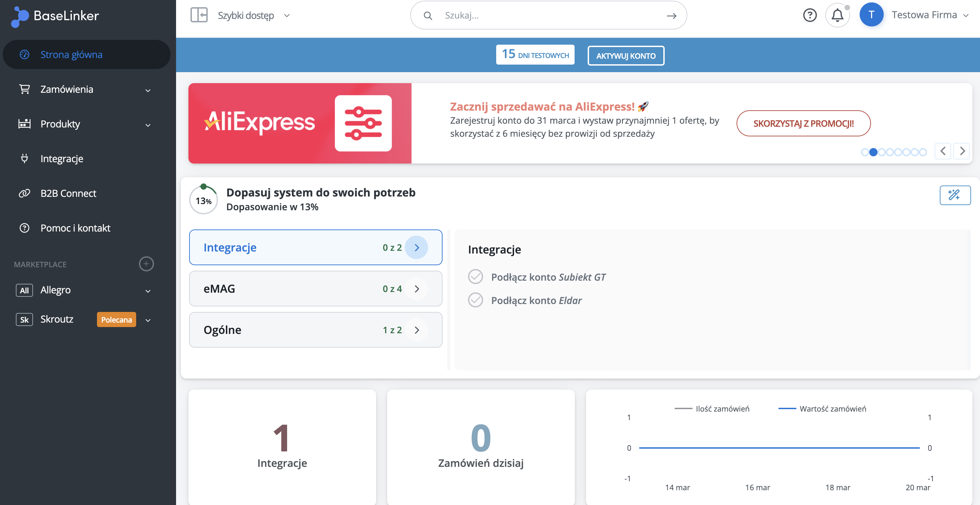Expand the Skroutz submenu chevron
This screenshot has height=505, width=980.
(148, 320)
